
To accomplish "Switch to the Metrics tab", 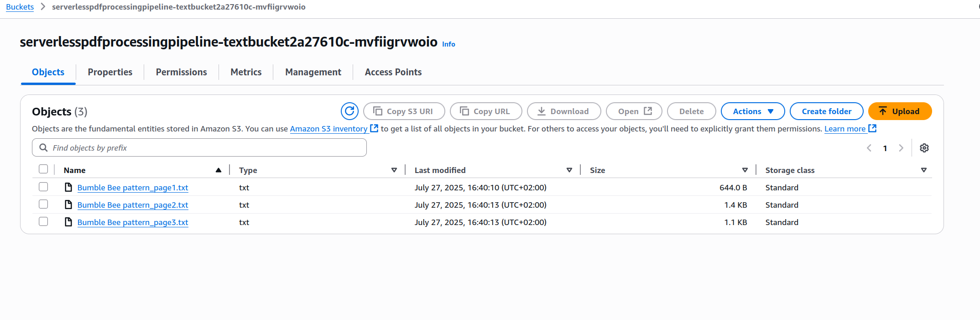I will coord(246,72).
